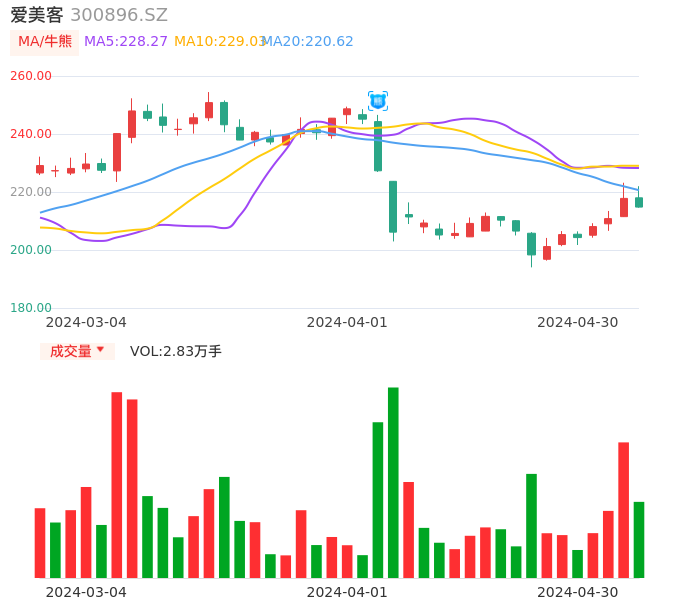
Task: Click the 2024-03-04 date under the volume chart
Action: point(87,592)
